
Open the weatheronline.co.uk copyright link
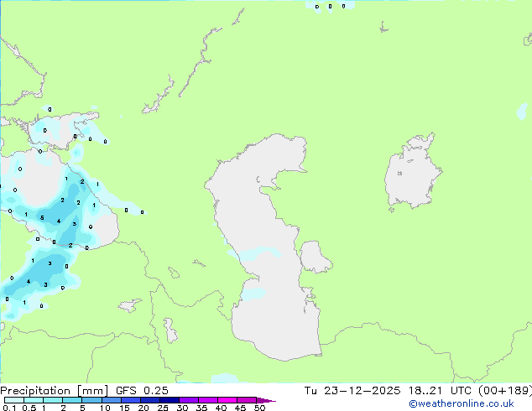[x=462, y=404]
